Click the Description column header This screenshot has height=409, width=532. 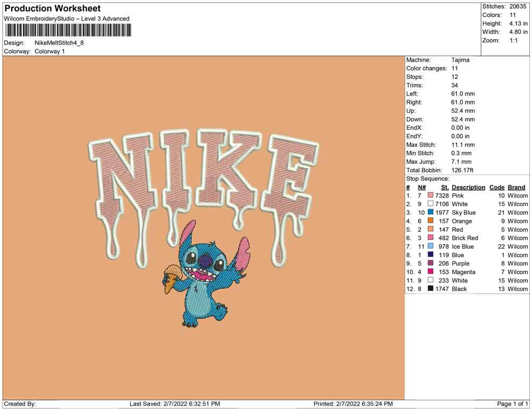[468, 187]
